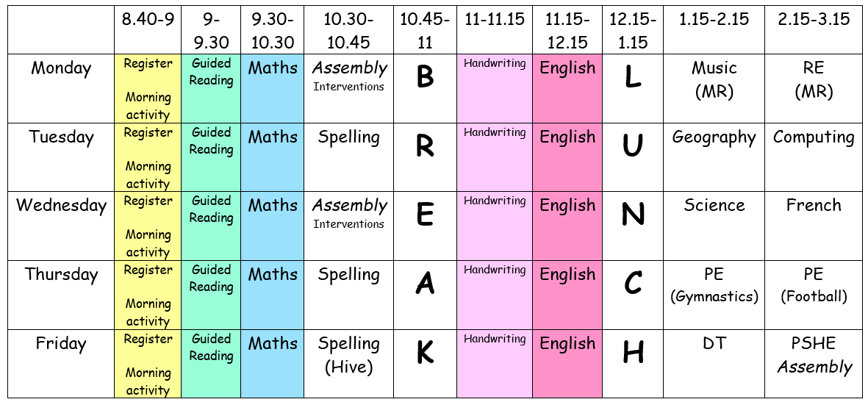Screen dimensions: 868x402
Task: Select the RE (MR) cell
Action: [813, 79]
